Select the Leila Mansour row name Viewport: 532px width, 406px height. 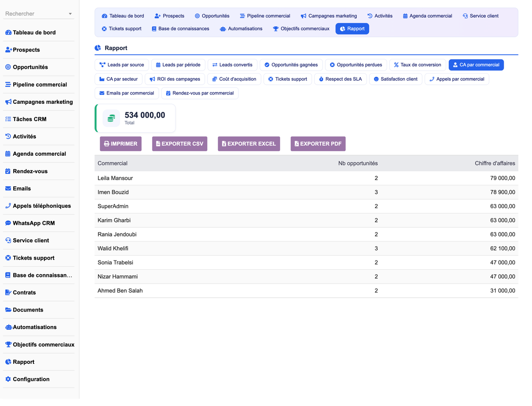coord(115,178)
